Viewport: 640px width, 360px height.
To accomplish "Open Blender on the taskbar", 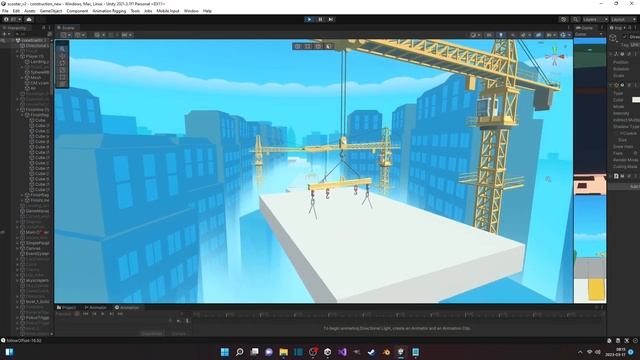I will pyautogui.click(x=386, y=352).
